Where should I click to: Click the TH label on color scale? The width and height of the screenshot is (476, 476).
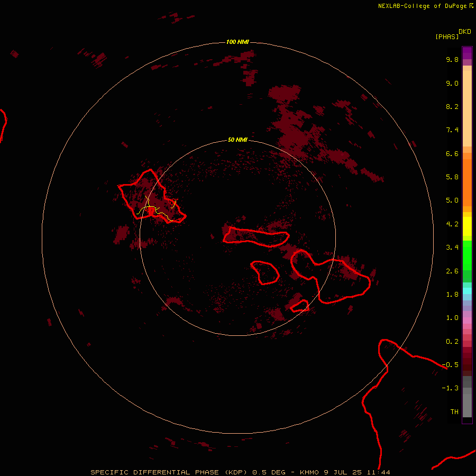[454, 412]
